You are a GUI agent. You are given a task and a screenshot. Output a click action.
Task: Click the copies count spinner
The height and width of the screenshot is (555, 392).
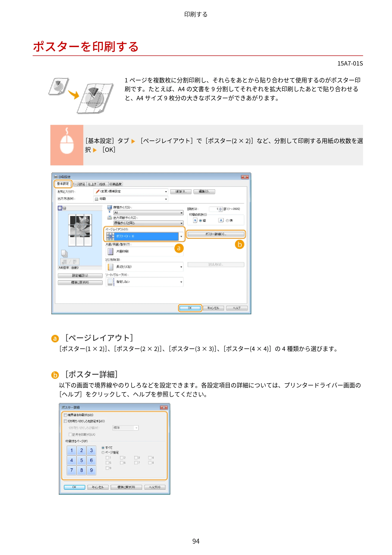(x=220, y=209)
